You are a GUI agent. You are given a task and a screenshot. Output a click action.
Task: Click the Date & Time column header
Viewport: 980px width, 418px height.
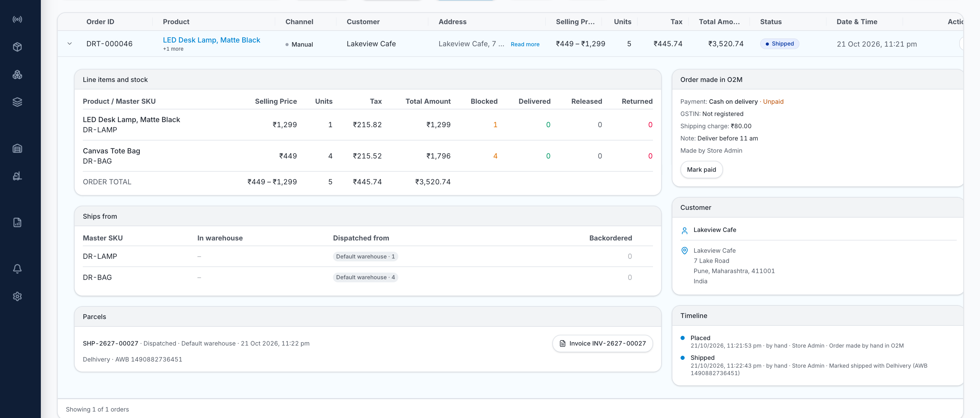[x=857, y=22]
